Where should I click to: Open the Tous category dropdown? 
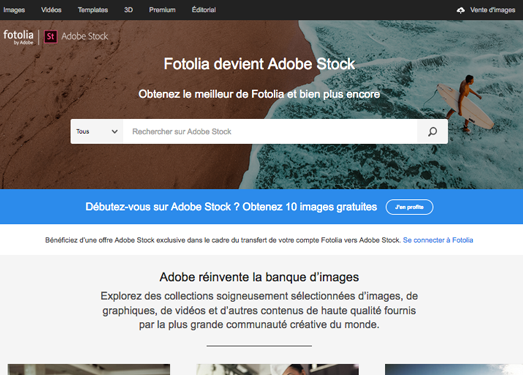click(97, 131)
